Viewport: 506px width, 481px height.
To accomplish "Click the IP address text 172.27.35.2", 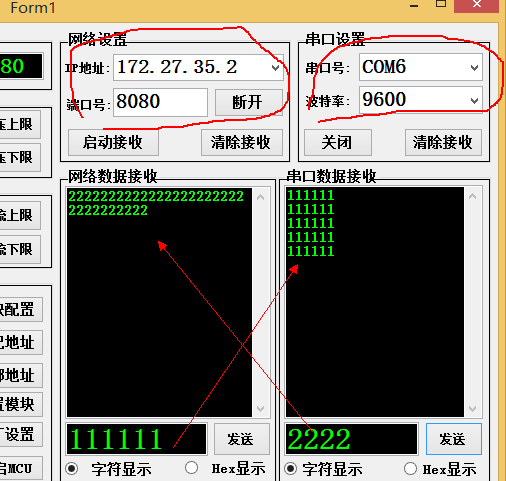I will [177, 67].
